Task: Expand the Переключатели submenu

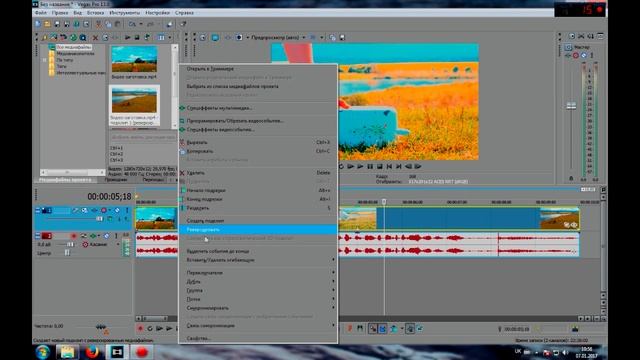Action: [x=258, y=273]
